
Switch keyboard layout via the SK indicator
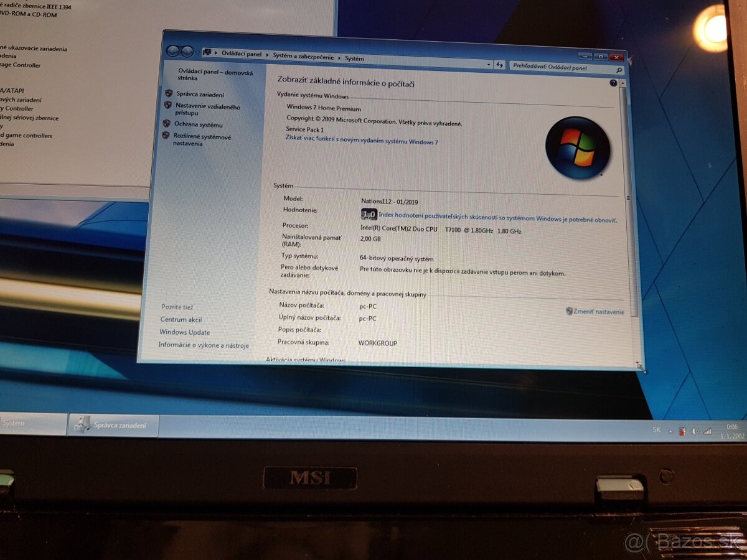[x=657, y=429]
